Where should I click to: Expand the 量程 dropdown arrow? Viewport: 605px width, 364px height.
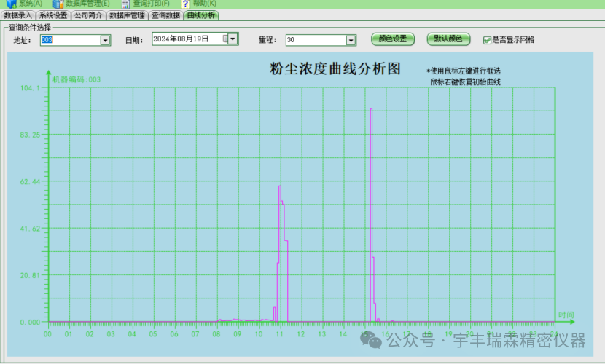351,40
